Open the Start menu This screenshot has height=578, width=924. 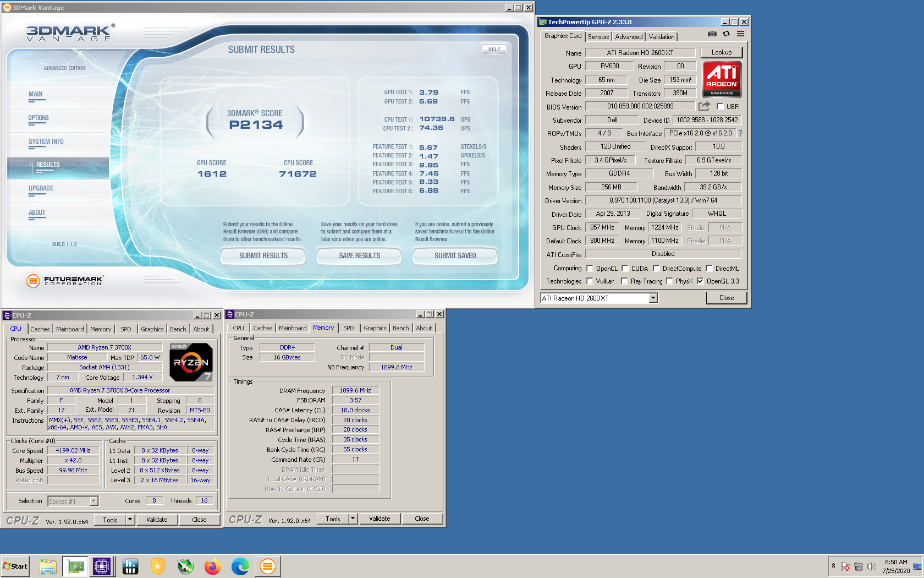click(15, 566)
